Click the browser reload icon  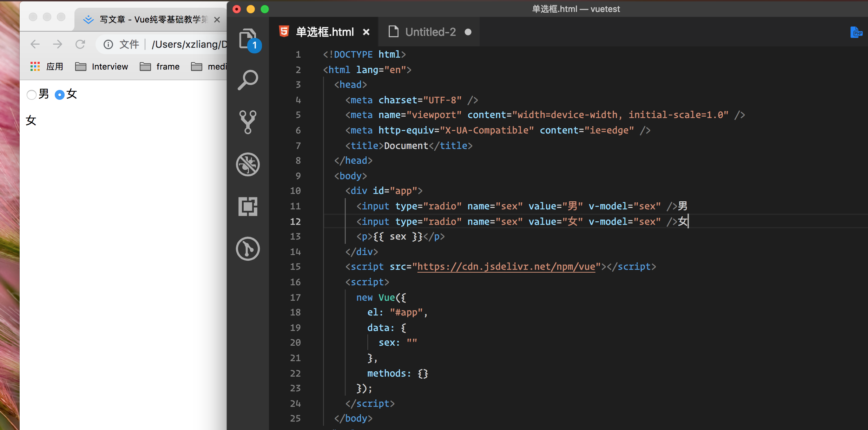pos(80,44)
